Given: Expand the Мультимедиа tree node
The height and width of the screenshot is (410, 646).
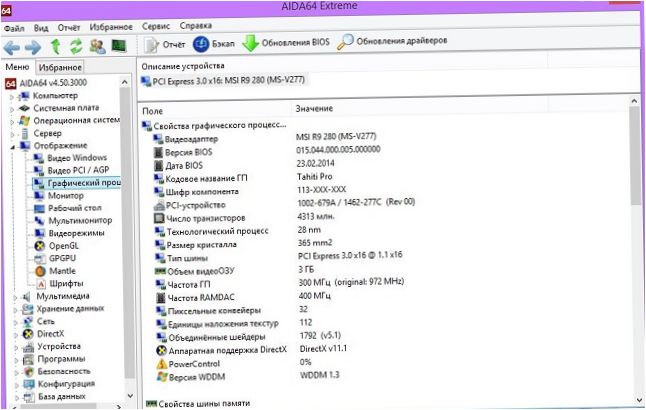Looking at the screenshot, I should (15, 298).
